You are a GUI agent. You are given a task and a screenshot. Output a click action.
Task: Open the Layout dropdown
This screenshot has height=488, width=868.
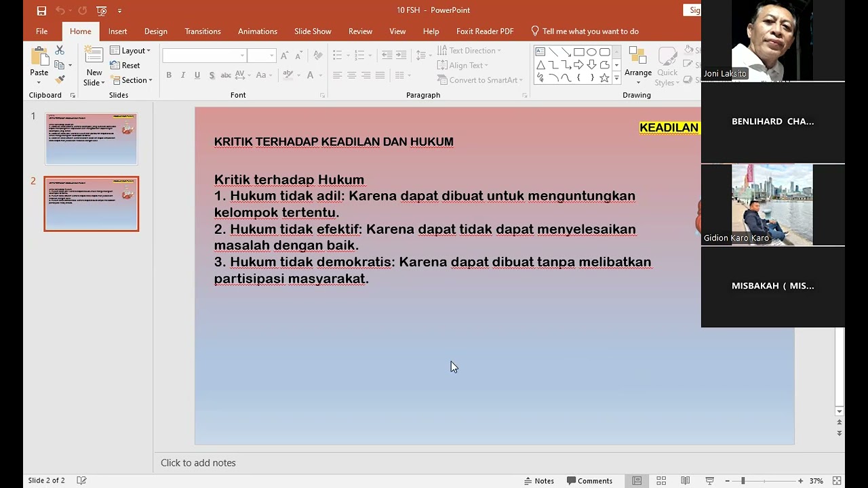tap(131, 51)
